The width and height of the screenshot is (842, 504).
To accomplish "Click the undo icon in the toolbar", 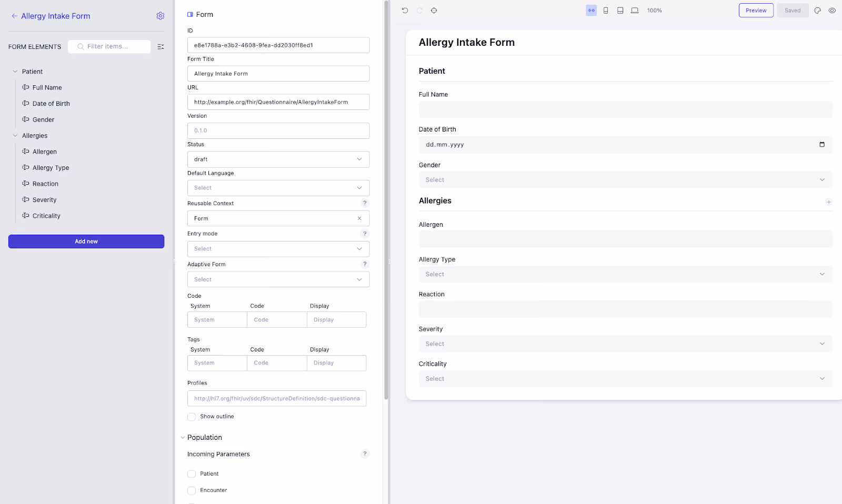I will click(405, 11).
